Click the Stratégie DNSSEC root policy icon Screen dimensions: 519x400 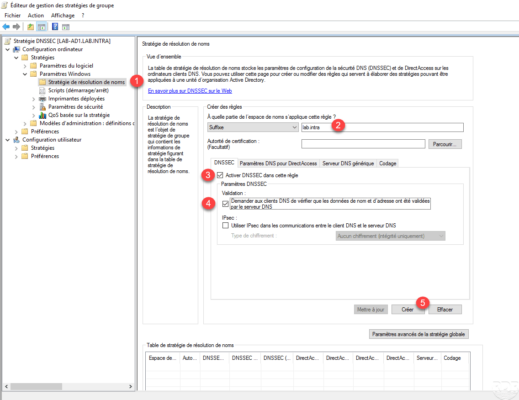point(8,41)
